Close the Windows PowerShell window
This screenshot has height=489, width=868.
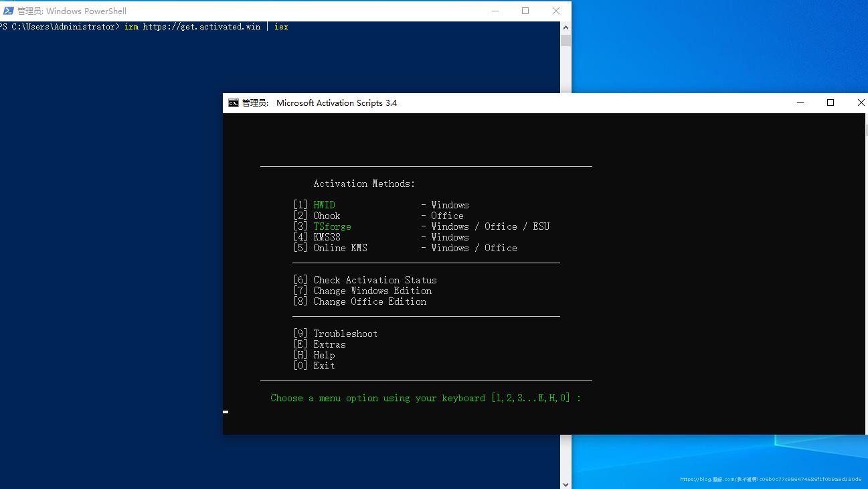[556, 11]
